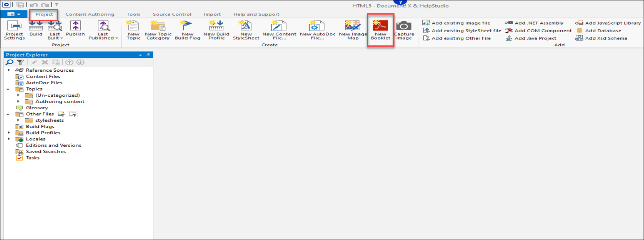The height and width of the screenshot is (240, 644).
Task: Toggle the filter icon in Project Explorer
Action: click(x=20, y=62)
